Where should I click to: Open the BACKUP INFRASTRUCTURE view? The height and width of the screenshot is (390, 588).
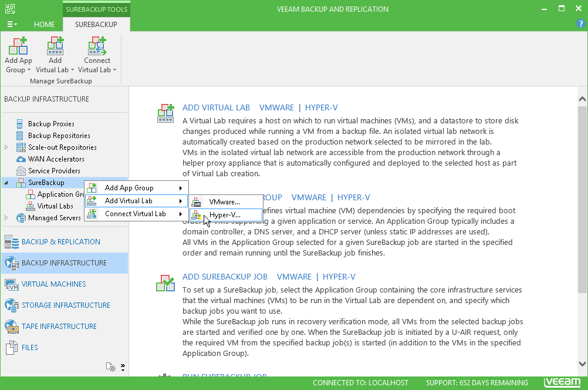tap(65, 263)
